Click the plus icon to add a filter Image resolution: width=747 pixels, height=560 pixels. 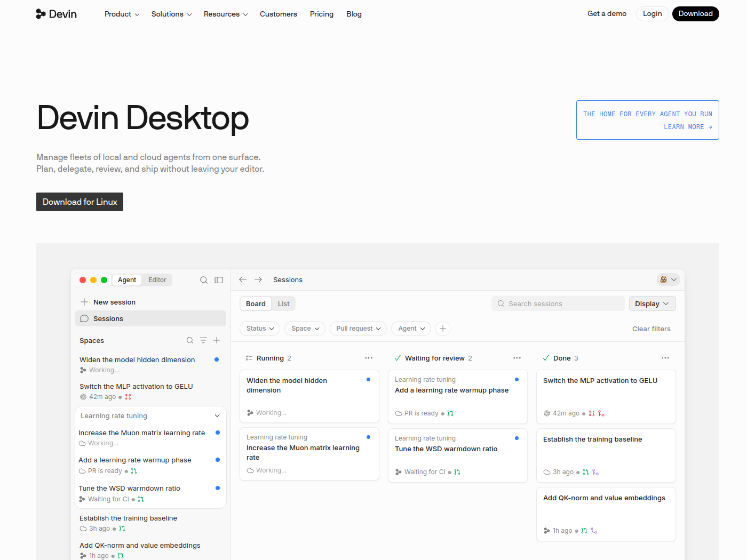pyautogui.click(x=443, y=329)
